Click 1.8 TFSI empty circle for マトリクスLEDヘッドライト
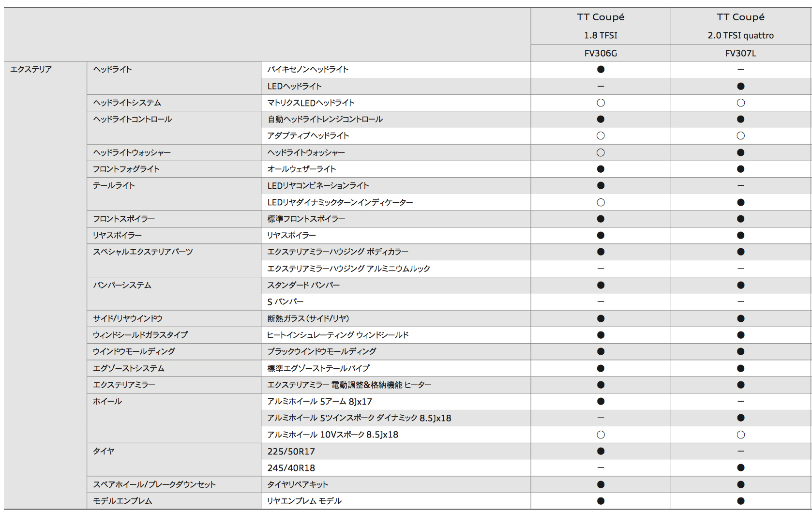 pyautogui.click(x=601, y=103)
